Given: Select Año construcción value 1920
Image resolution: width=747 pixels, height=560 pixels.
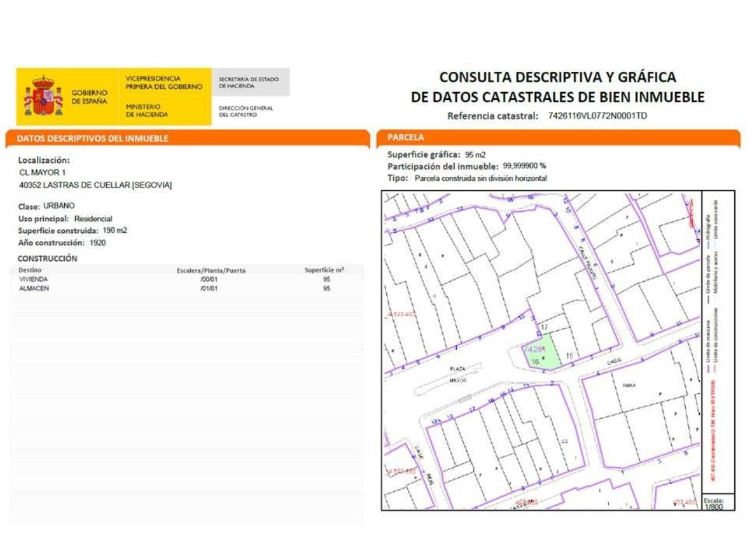Looking at the screenshot, I should coord(97,243).
